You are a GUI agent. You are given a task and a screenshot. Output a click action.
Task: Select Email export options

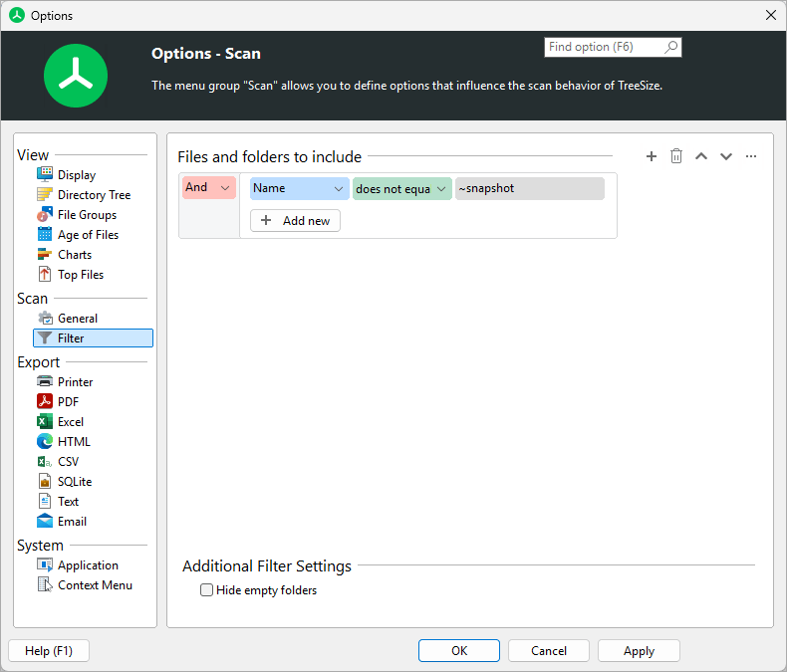click(x=72, y=522)
